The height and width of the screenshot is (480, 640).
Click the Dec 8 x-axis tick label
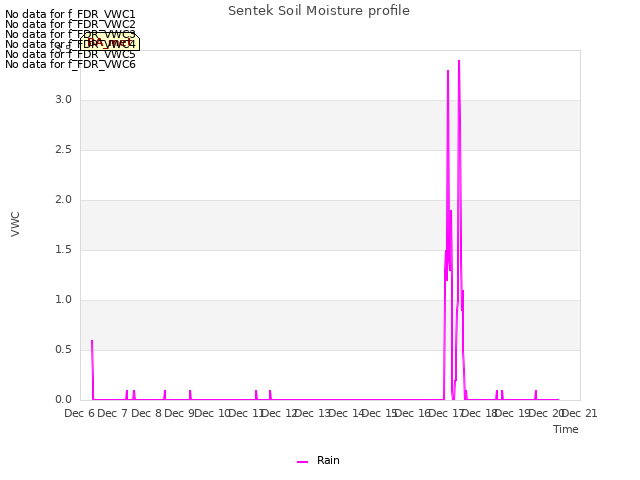147,413
